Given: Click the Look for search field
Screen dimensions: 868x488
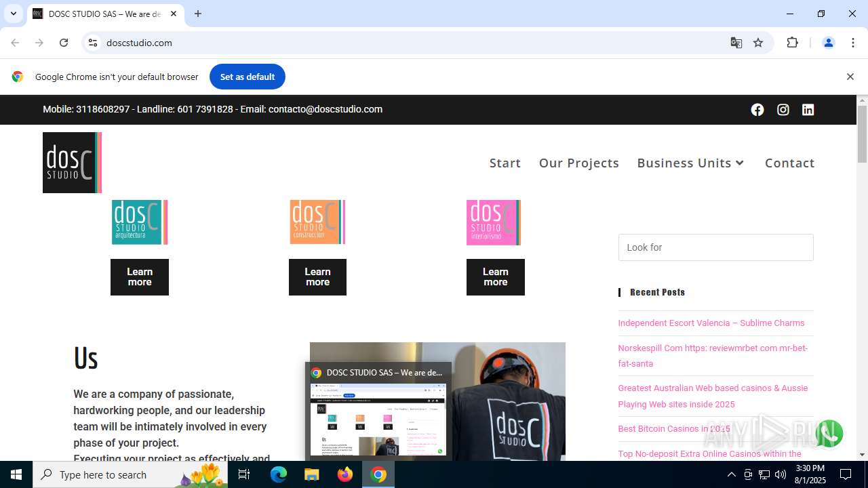Looking at the screenshot, I should tap(715, 247).
